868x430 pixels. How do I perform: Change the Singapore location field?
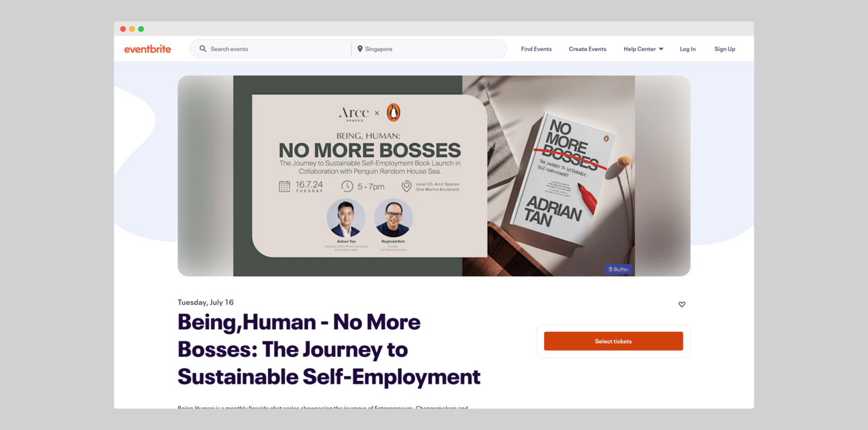pos(430,49)
